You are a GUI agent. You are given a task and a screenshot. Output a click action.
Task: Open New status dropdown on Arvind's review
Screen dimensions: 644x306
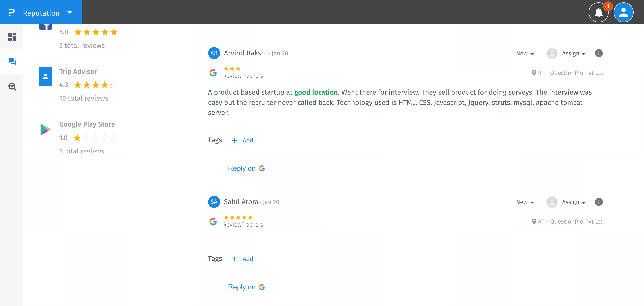(525, 53)
